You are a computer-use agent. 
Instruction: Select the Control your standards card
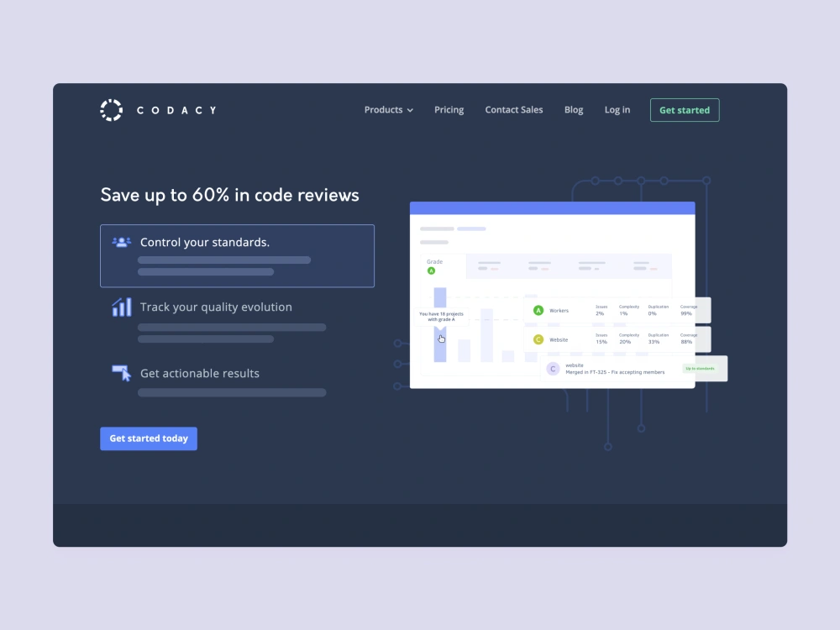click(238, 256)
